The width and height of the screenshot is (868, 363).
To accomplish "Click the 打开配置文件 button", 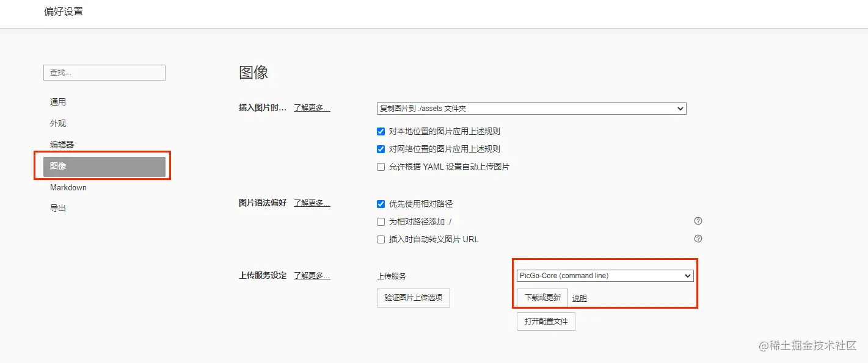I will [x=546, y=321].
